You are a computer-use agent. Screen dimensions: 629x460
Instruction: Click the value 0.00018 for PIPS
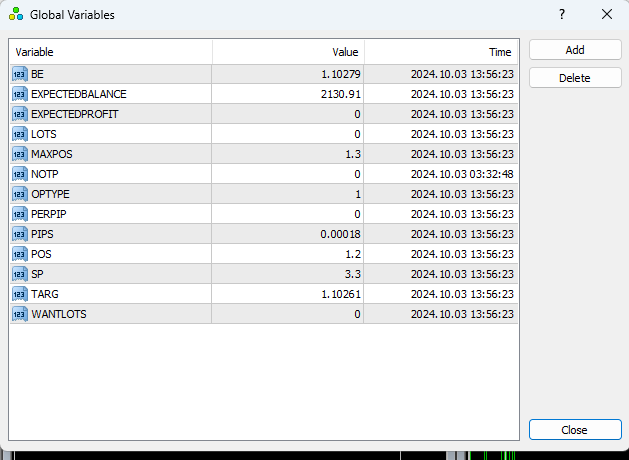pos(341,234)
